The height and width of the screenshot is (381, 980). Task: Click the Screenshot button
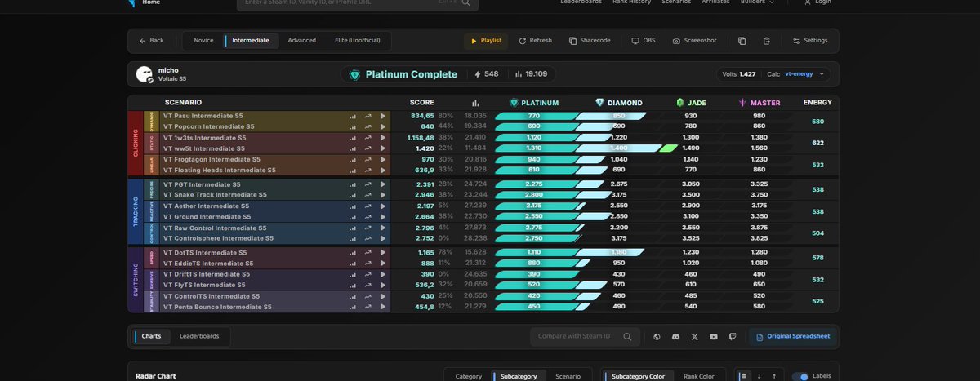tap(694, 41)
